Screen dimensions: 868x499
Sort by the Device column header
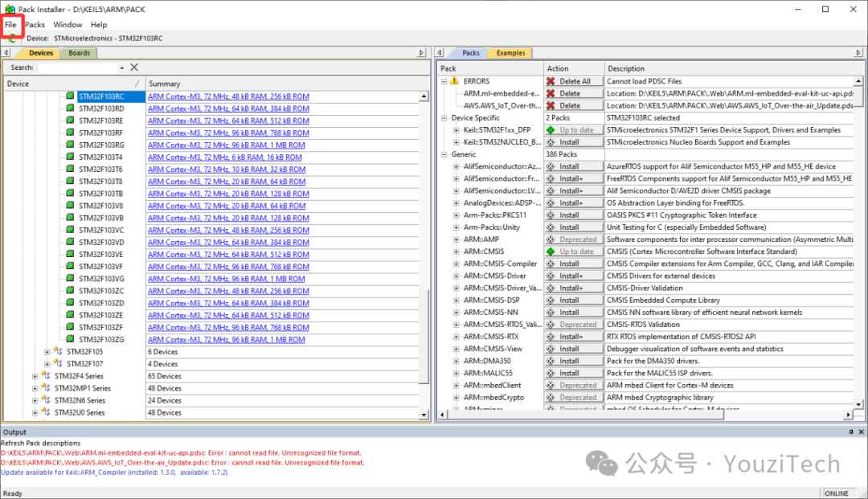74,84
